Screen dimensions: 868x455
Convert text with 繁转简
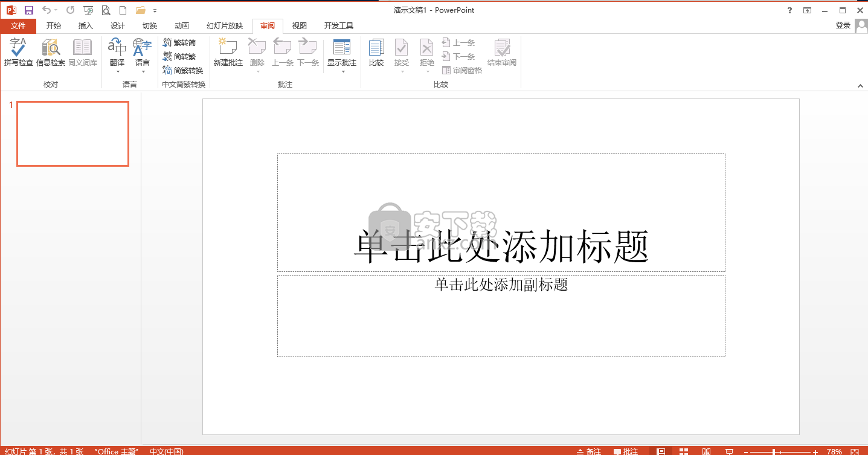click(179, 43)
